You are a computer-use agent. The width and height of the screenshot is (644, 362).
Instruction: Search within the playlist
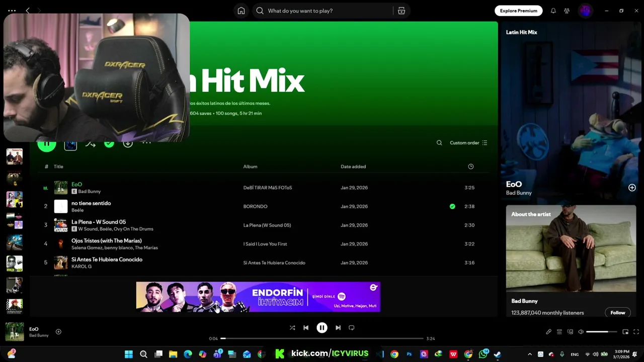coord(439,143)
